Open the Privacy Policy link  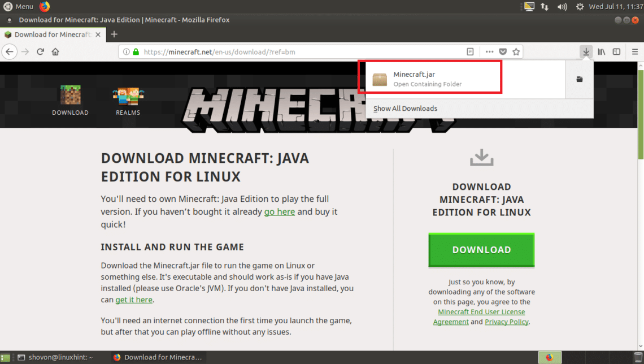coord(506,322)
